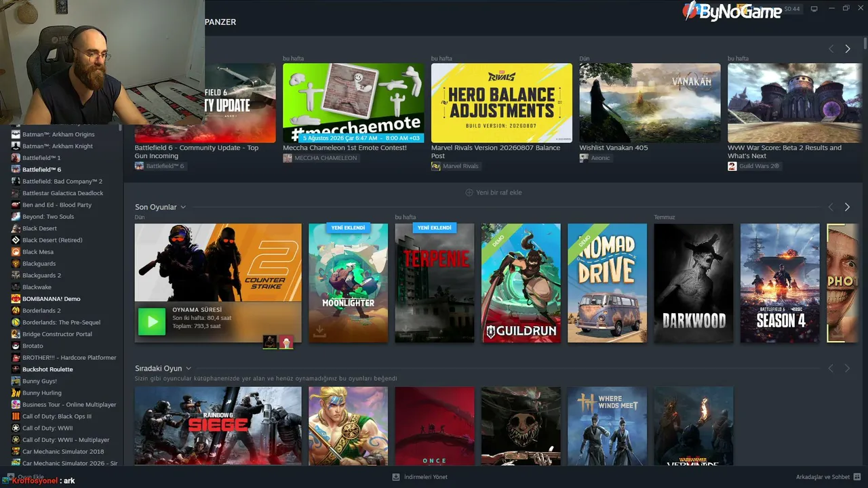Screen dimensions: 868x488
Task: Click the Black Desert (Retired) icon in the list
Action: click(x=16, y=240)
